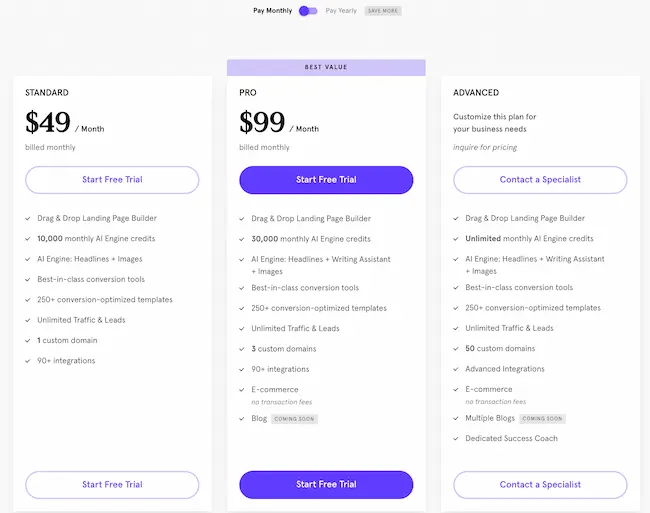The height and width of the screenshot is (513, 650).
Task: Click checkmark beside Standard's 1 custom domain
Action: pos(28,341)
